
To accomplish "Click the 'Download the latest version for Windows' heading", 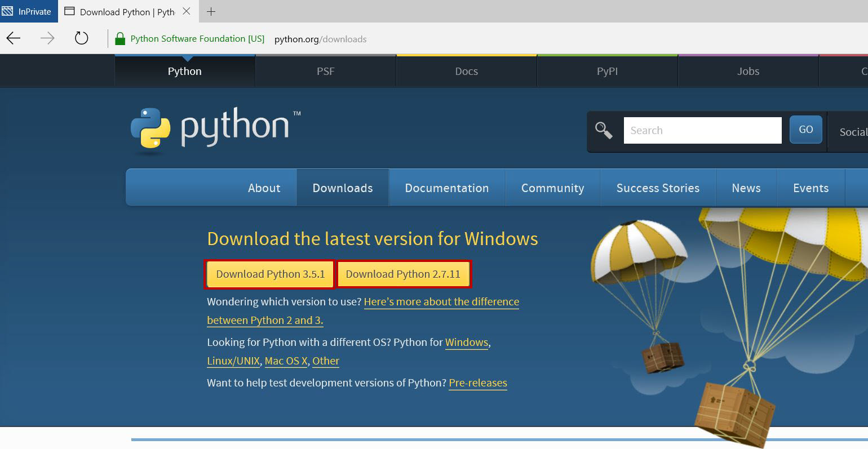I will (x=373, y=239).
